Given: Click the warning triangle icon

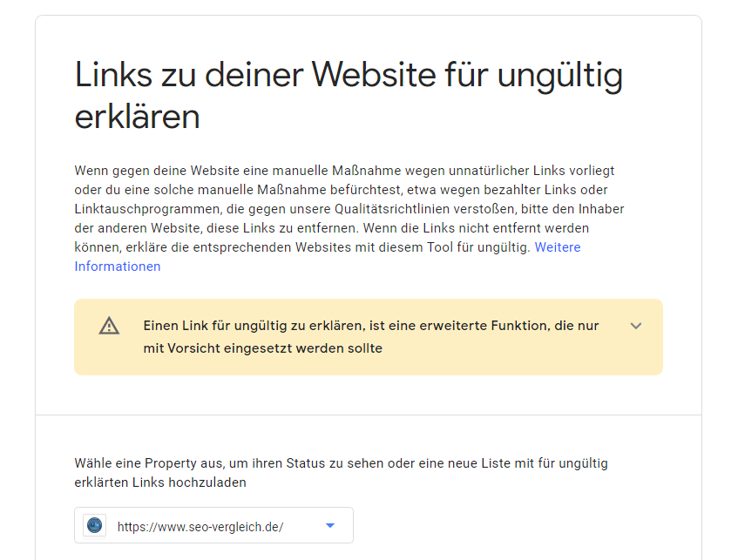Looking at the screenshot, I should [109, 326].
